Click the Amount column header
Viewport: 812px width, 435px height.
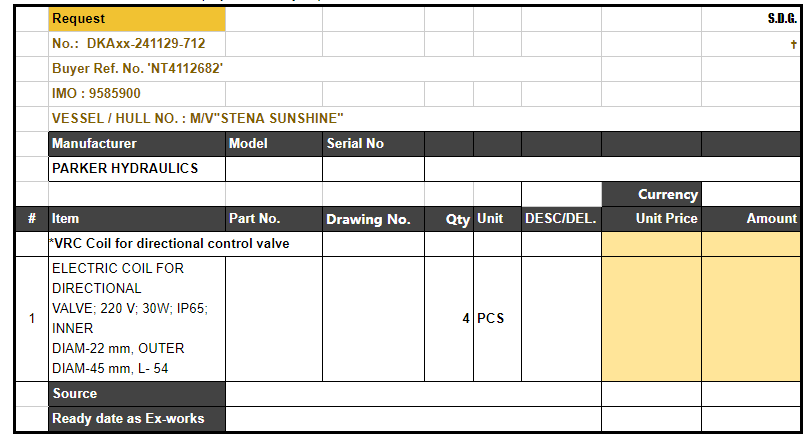[751, 218]
